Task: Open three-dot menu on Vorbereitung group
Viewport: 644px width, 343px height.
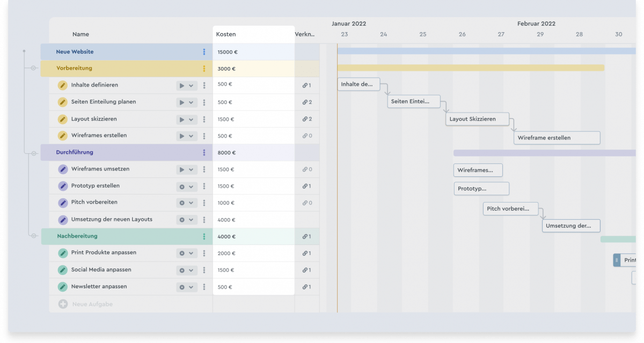Action: coord(204,69)
